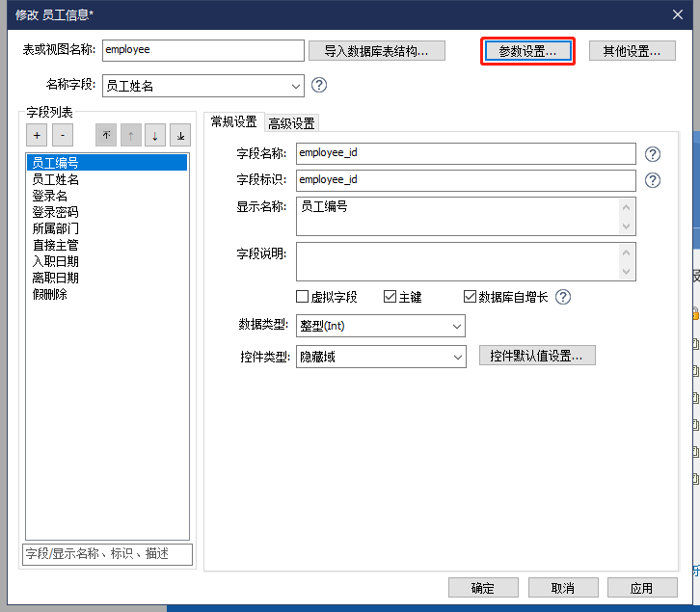Move field to top of list

click(106, 135)
